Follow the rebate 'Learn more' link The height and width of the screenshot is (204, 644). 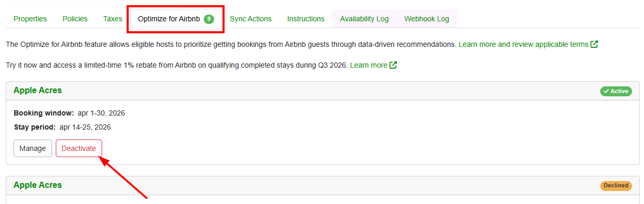369,65
